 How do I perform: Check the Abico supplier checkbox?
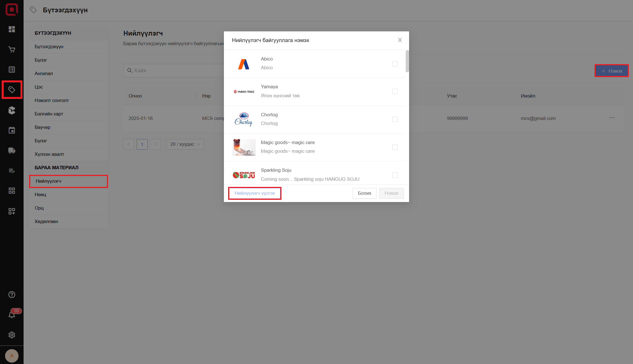click(x=395, y=64)
